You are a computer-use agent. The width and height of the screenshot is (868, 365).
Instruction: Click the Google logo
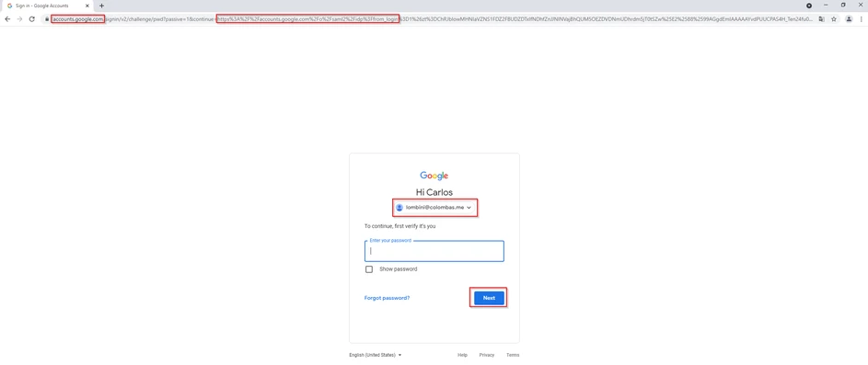click(434, 176)
